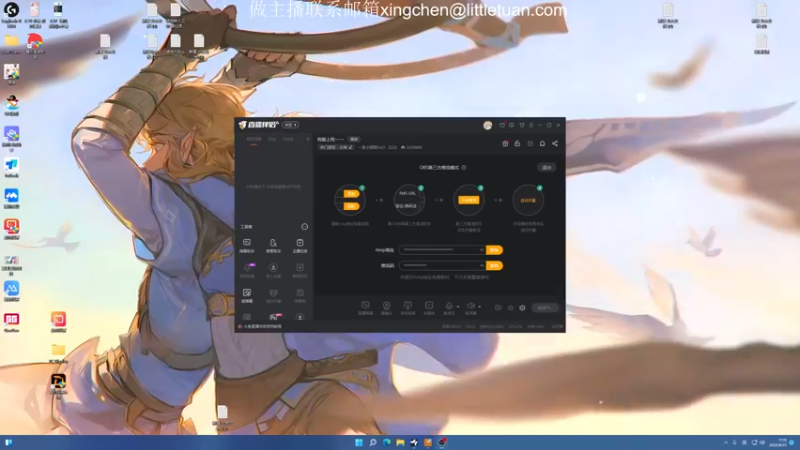This screenshot has height=450, width=800.
Task: Collapse the toolbox with the circle minus icon
Action: point(305,227)
